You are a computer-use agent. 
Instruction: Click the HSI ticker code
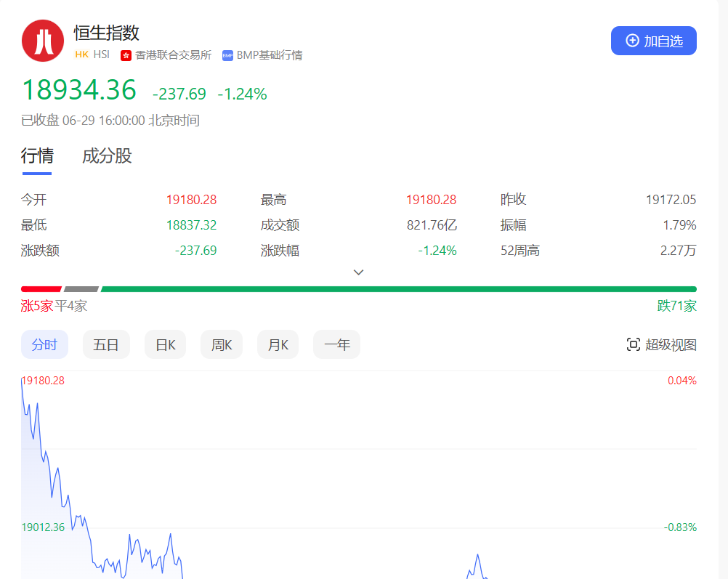[x=101, y=54]
